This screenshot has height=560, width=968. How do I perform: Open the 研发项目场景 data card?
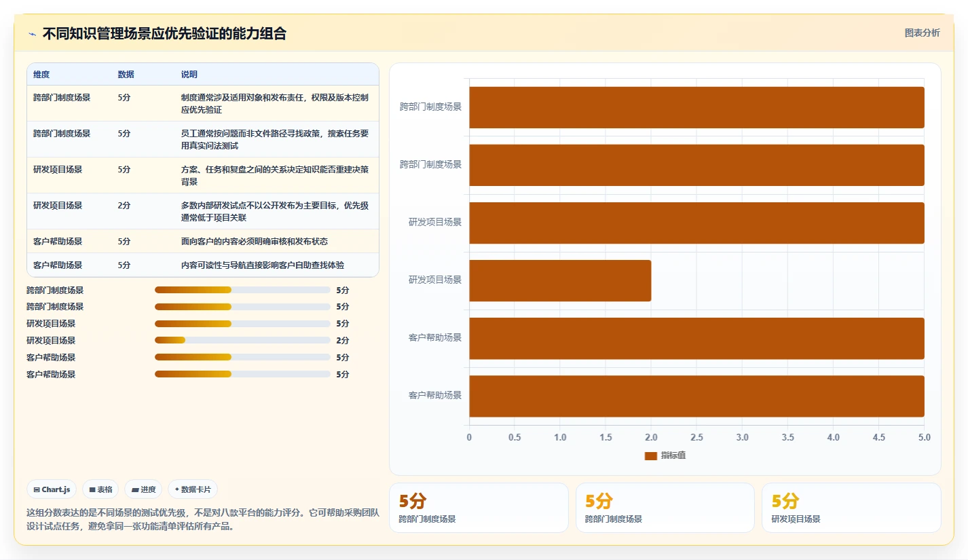point(851,508)
